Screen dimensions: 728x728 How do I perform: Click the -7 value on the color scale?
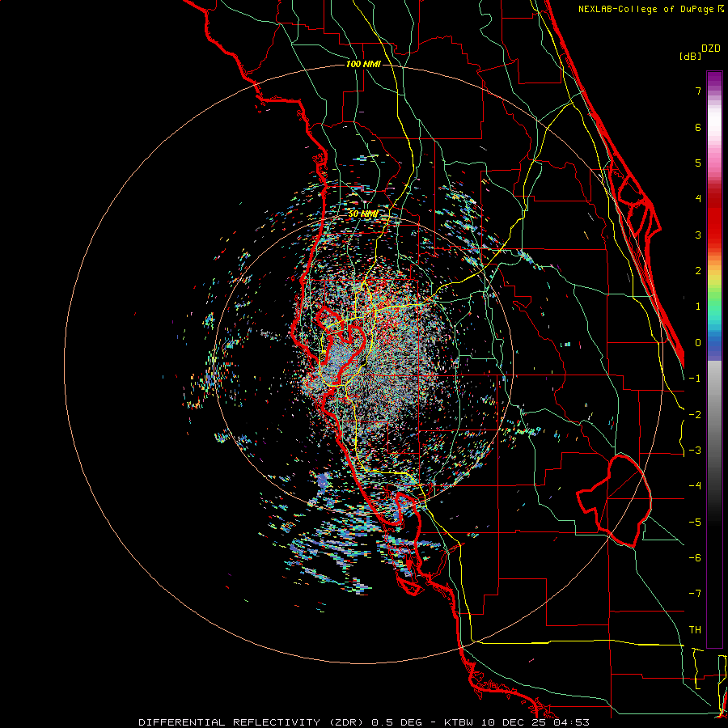(x=695, y=594)
